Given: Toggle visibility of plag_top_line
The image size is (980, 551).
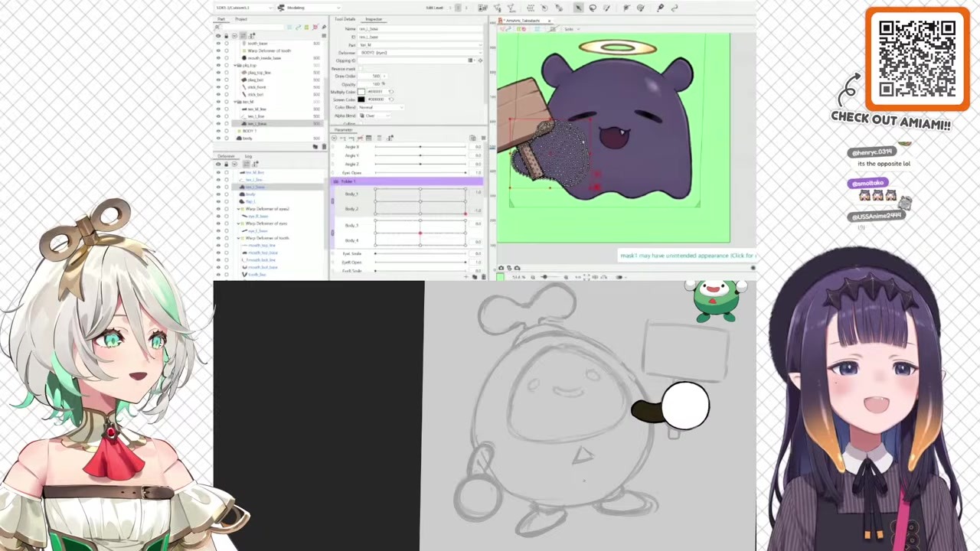Looking at the screenshot, I should 218,73.
